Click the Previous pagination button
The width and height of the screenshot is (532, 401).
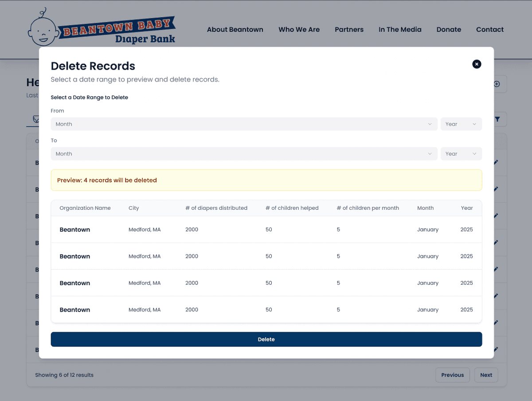[x=452, y=375]
